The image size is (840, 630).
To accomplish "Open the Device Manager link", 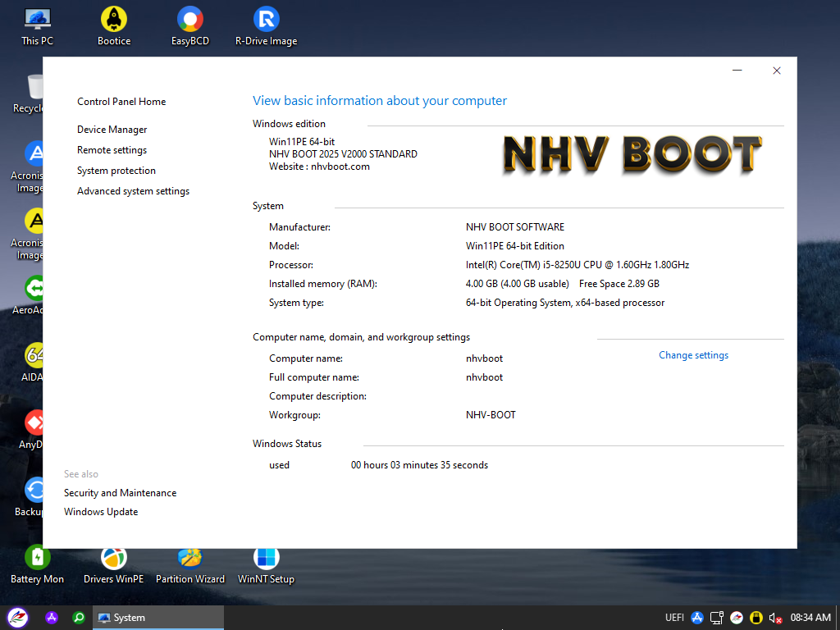I will pyautogui.click(x=112, y=130).
